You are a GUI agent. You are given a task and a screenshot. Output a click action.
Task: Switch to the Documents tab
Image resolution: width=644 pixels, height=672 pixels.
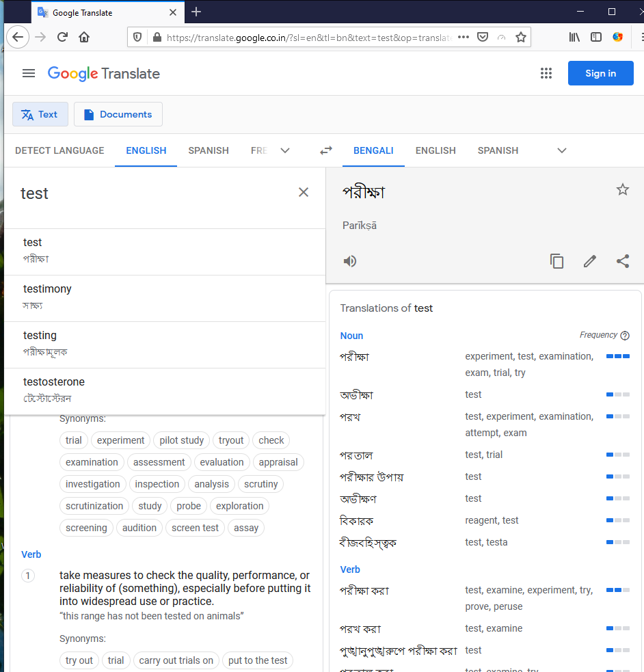[118, 114]
